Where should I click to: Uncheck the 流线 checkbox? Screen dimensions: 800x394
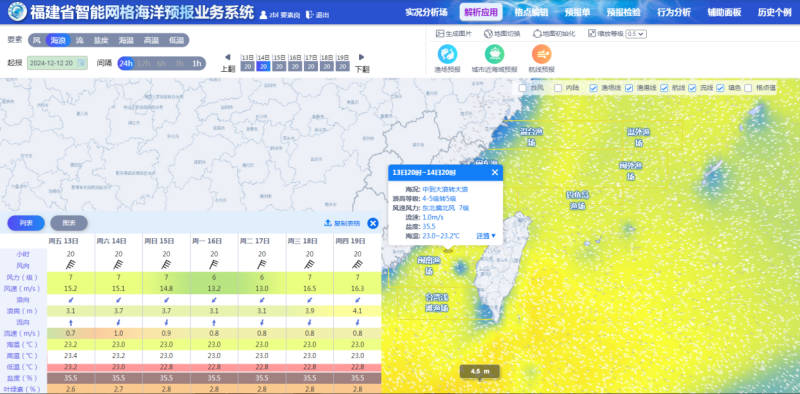click(x=692, y=88)
